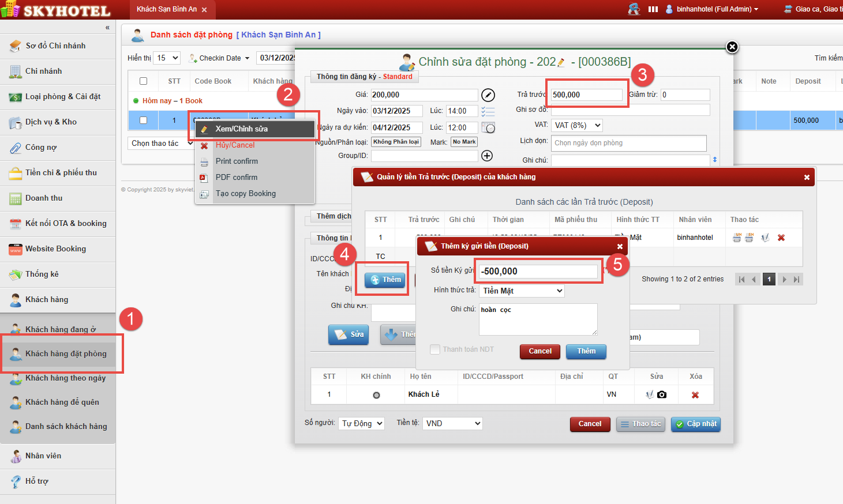Image resolution: width=843 pixels, height=504 pixels.
Task: Expand the VAT (8%) dropdown
Action: (x=577, y=125)
